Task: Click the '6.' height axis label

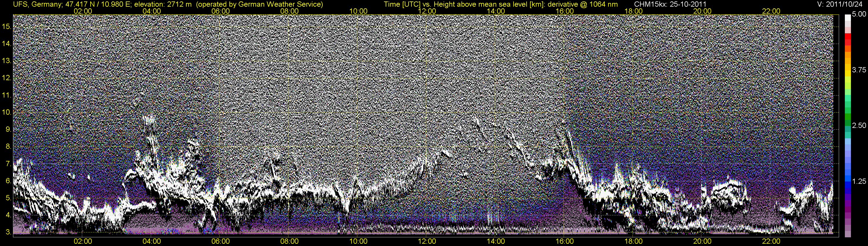Action: pos(8,181)
